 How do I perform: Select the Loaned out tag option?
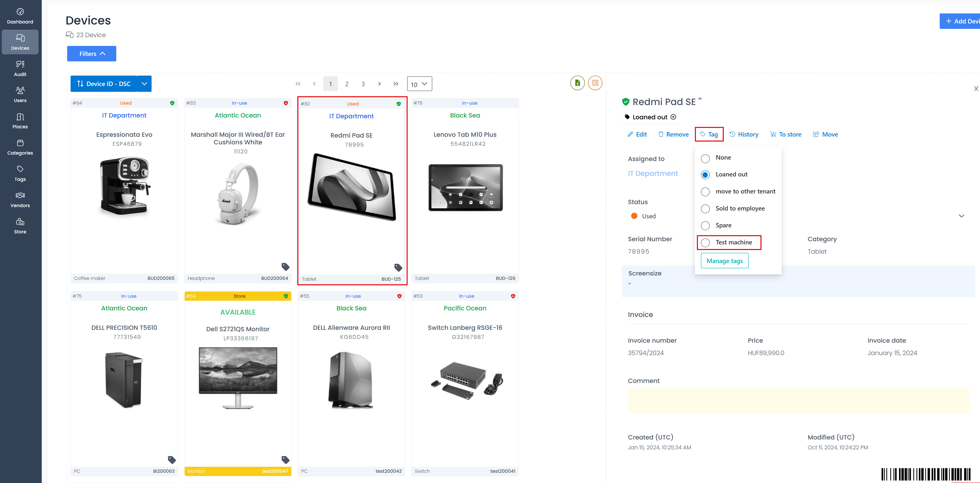[x=705, y=175]
